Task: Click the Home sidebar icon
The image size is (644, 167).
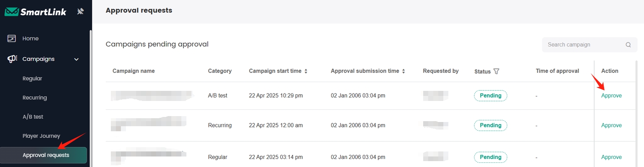Action: point(12,38)
